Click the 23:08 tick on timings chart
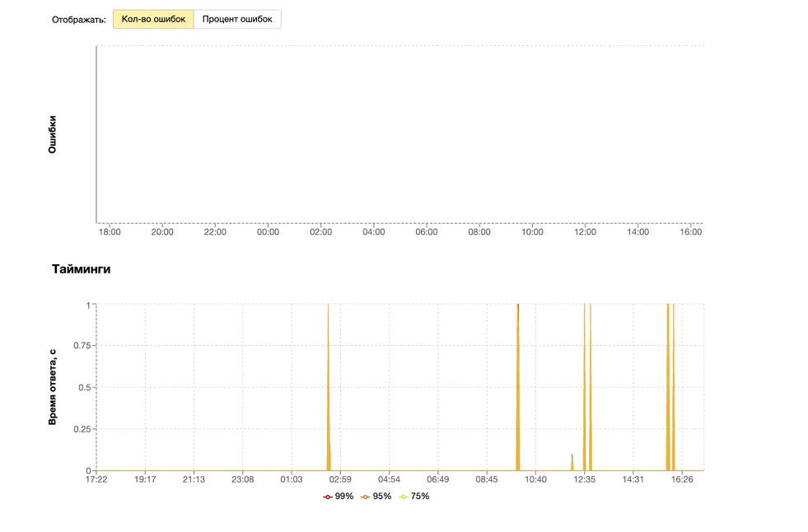 click(243, 479)
